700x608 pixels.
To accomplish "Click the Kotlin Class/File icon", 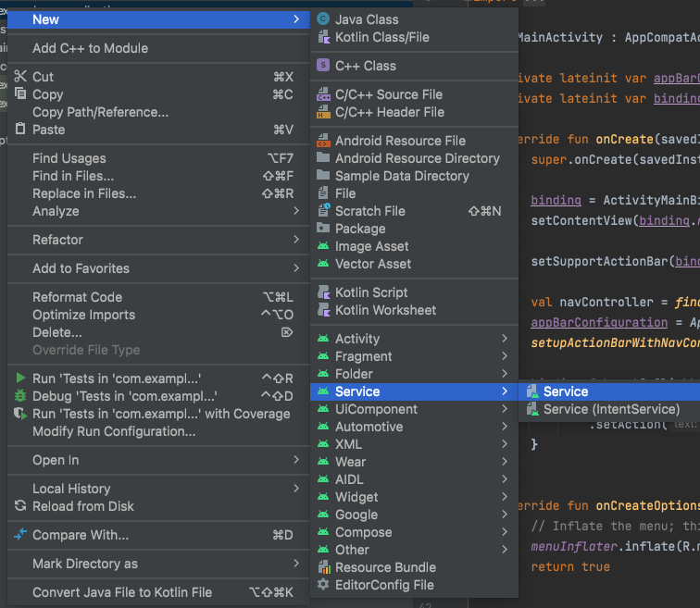I will (323, 37).
